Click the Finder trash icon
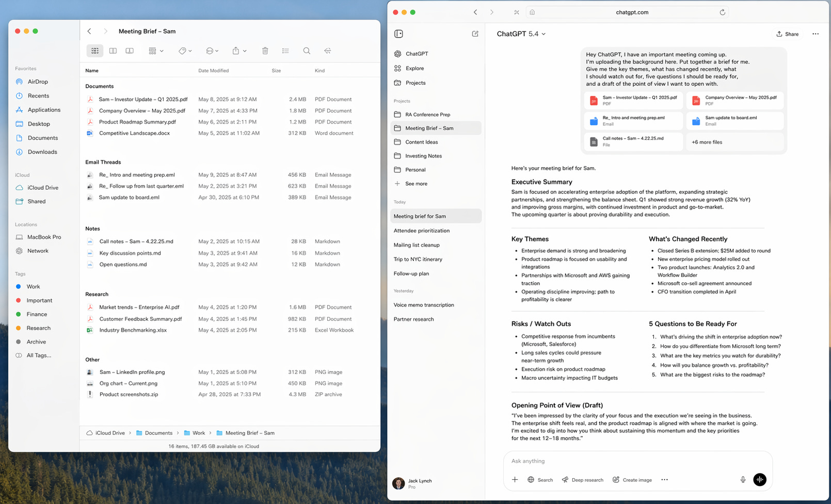The width and height of the screenshot is (831, 504). pyautogui.click(x=265, y=51)
